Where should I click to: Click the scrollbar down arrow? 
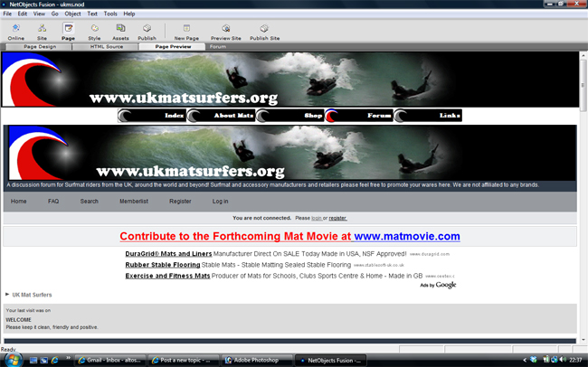click(583, 340)
